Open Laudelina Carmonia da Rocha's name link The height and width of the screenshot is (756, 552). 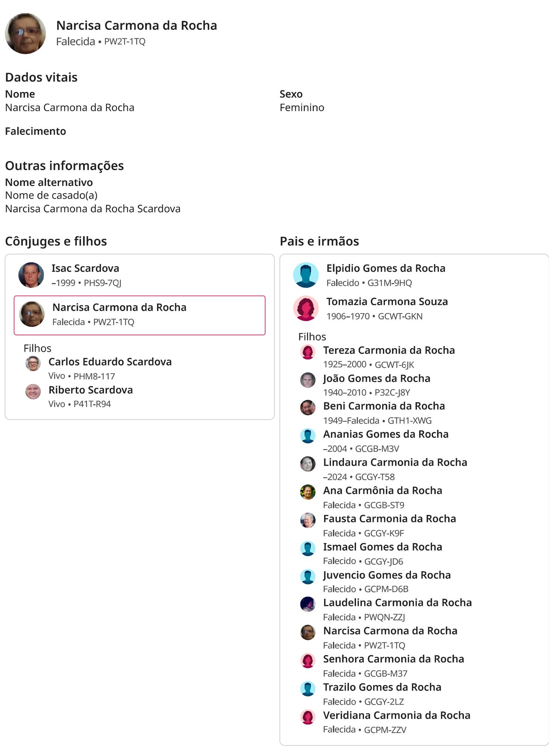397,602
